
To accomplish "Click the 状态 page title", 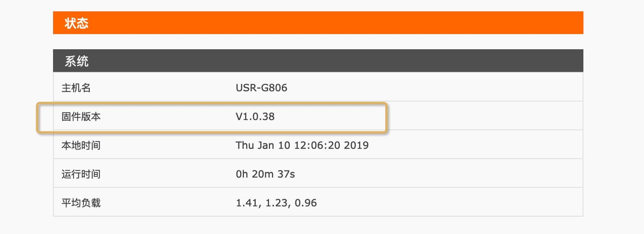I will coord(77,23).
